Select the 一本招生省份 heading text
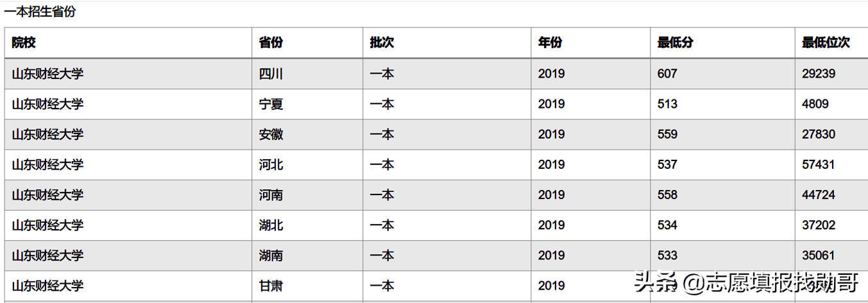Image resolution: width=868 pixels, height=303 pixels. coord(40,12)
